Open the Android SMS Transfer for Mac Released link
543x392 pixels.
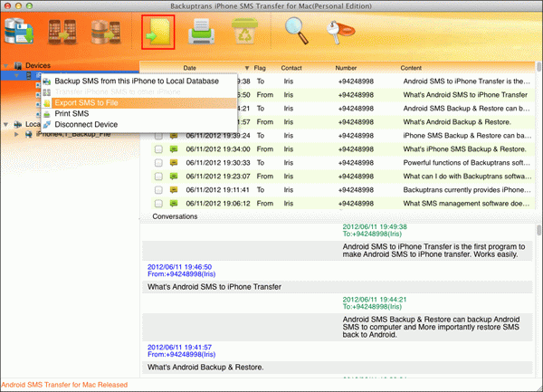pyautogui.click(x=64, y=385)
